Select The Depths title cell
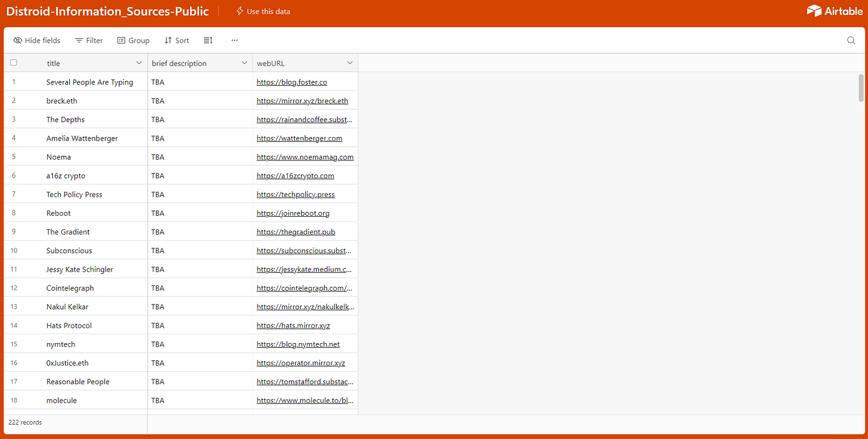 point(66,120)
